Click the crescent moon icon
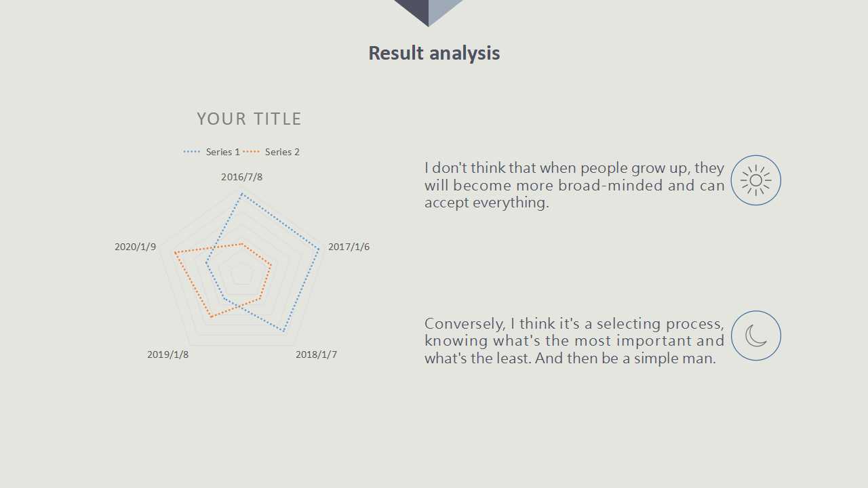 coord(756,335)
